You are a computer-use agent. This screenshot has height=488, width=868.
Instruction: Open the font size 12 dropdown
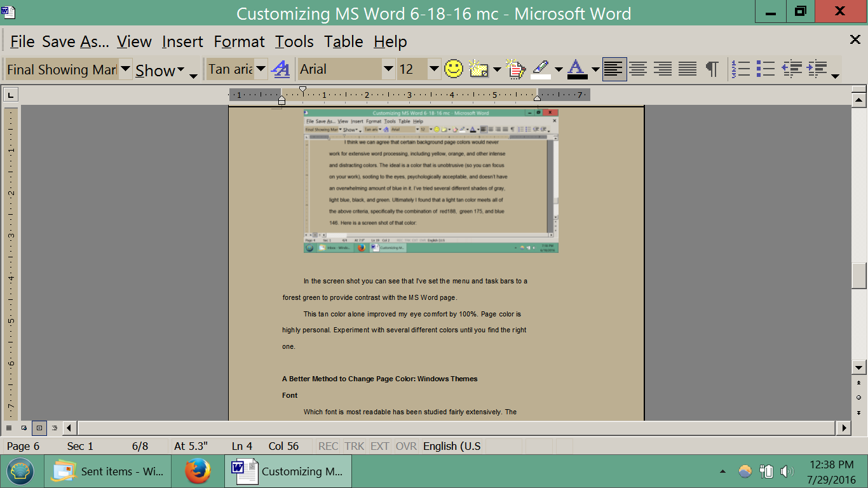434,69
